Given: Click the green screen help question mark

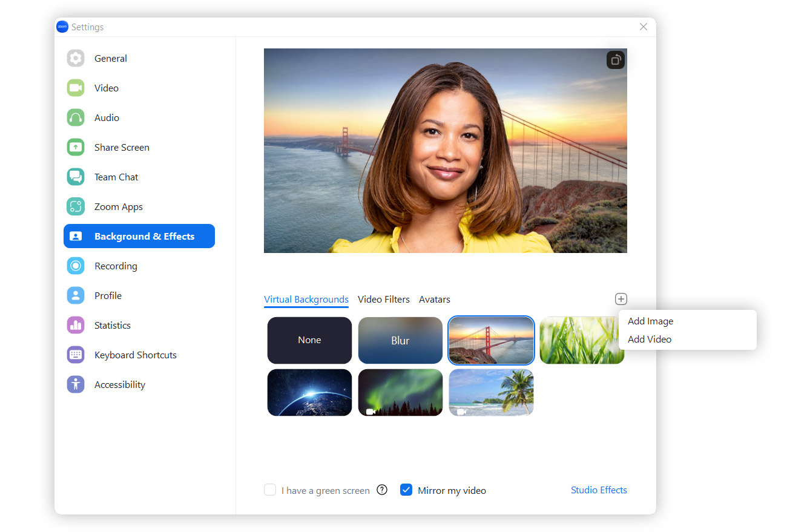Looking at the screenshot, I should click(x=382, y=490).
